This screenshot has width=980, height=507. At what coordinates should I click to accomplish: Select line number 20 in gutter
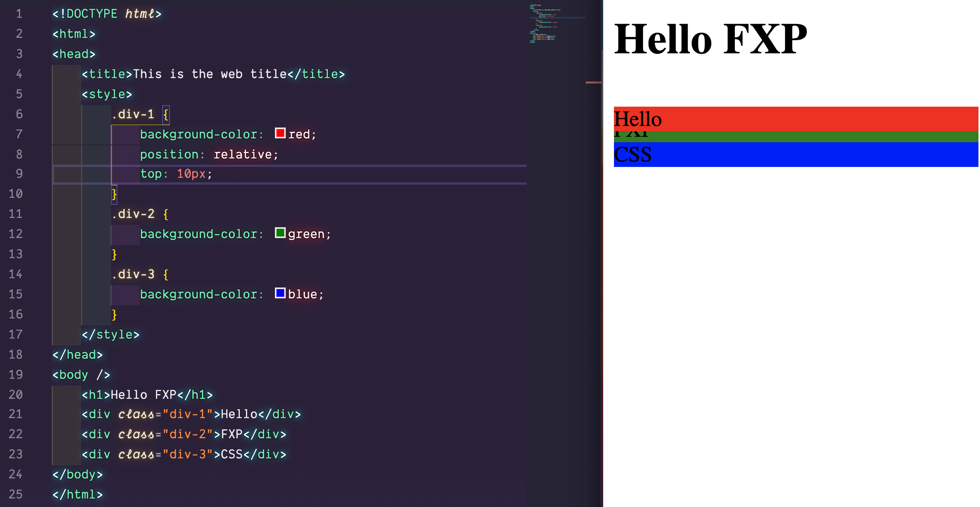coord(15,395)
